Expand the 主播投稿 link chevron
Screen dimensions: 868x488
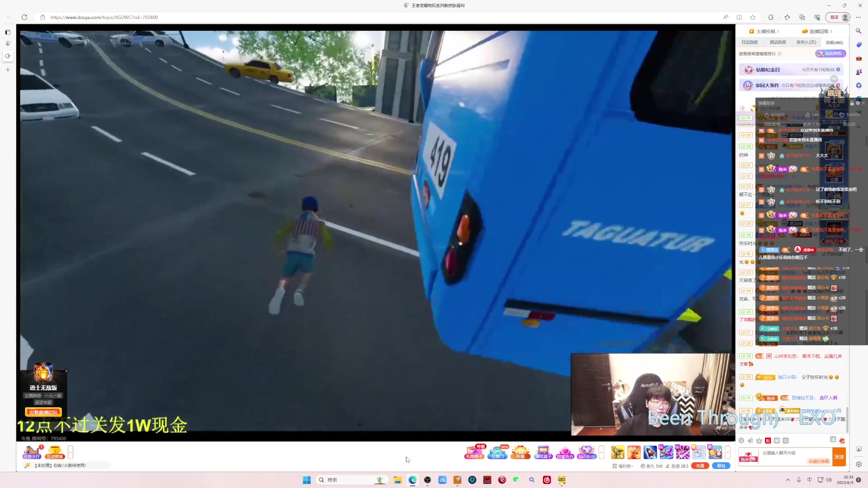[778, 32]
